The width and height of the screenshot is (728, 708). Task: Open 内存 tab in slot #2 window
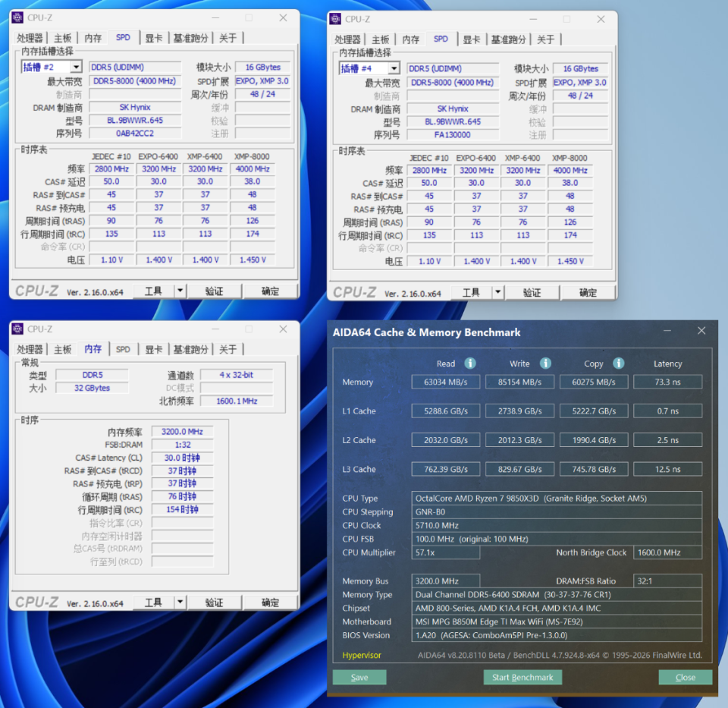[93, 38]
